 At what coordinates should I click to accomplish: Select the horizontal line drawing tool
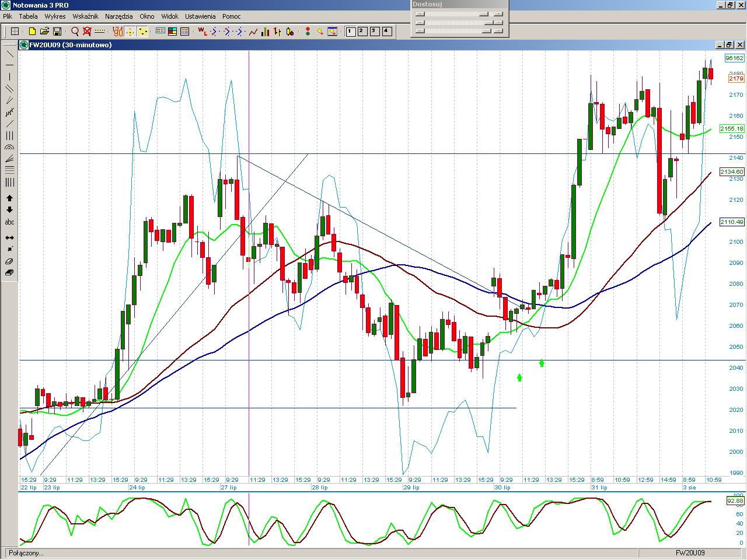tap(9, 65)
